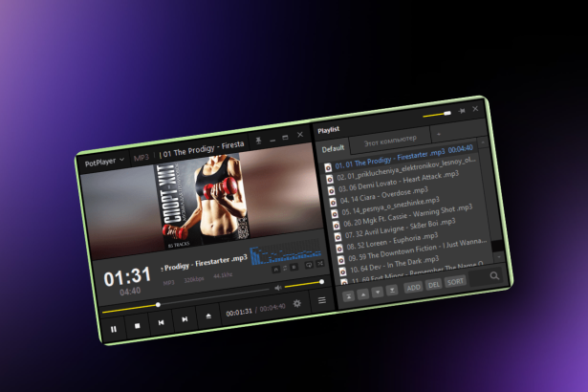Skip to previous track
588x392 pixels.
pos(161,322)
